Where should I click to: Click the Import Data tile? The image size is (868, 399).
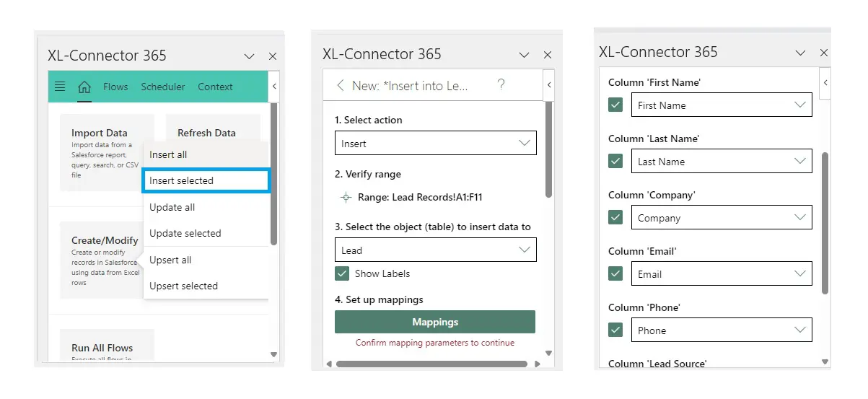click(106, 152)
